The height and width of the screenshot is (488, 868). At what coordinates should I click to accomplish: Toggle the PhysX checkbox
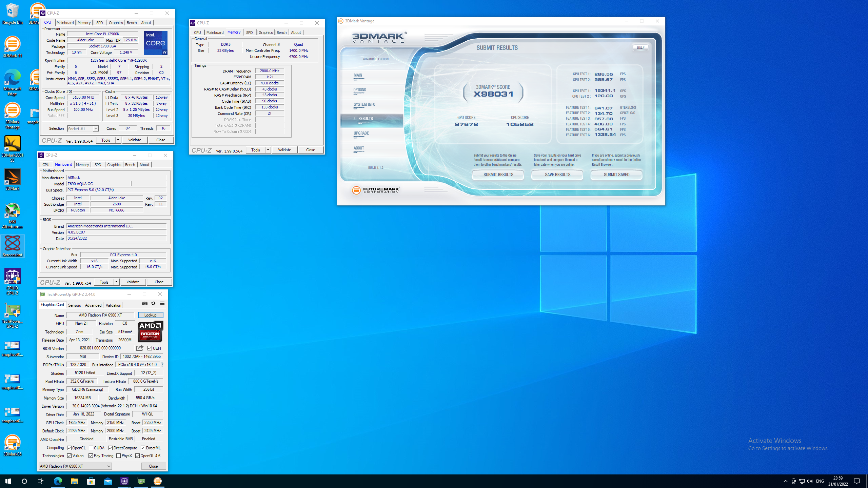118,455
